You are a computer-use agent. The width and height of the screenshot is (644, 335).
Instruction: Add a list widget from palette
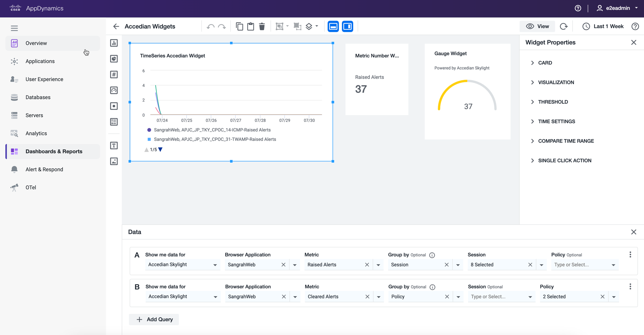click(114, 122)
